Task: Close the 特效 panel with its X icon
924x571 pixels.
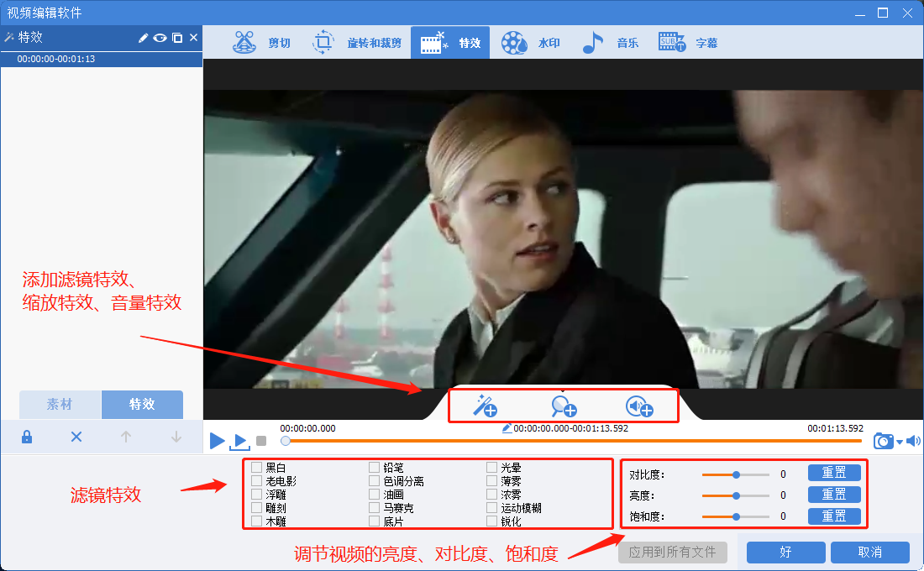Action: 193,38
